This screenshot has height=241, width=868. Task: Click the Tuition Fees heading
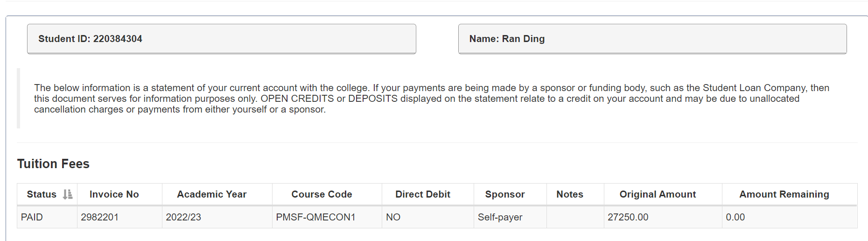pyautogui.click(x=53, y=164)
